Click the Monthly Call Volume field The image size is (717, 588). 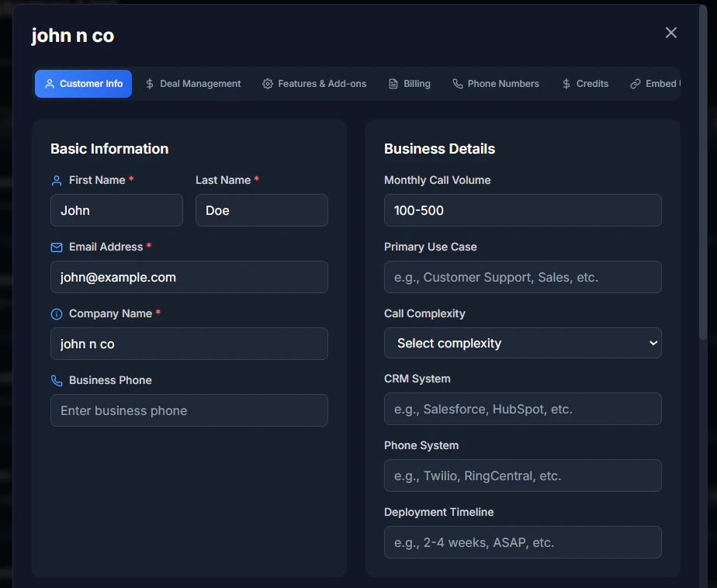point(522,210)
